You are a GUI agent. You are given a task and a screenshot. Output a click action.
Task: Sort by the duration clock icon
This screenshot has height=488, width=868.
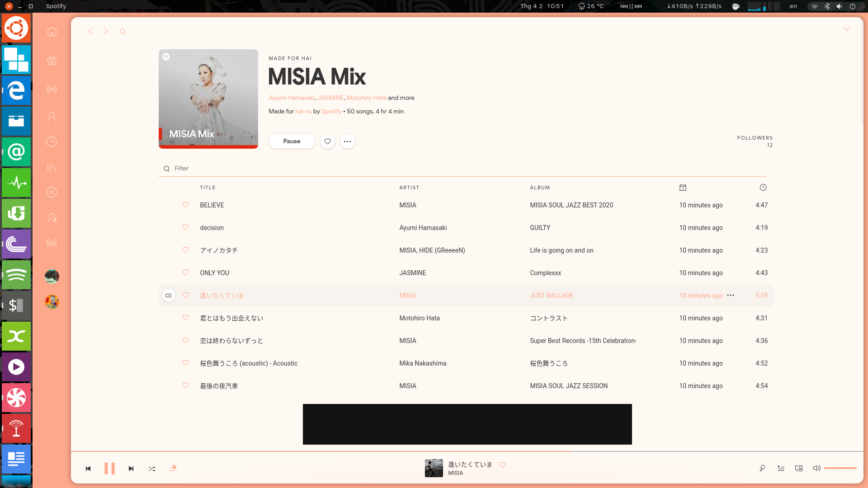(763, 188)
